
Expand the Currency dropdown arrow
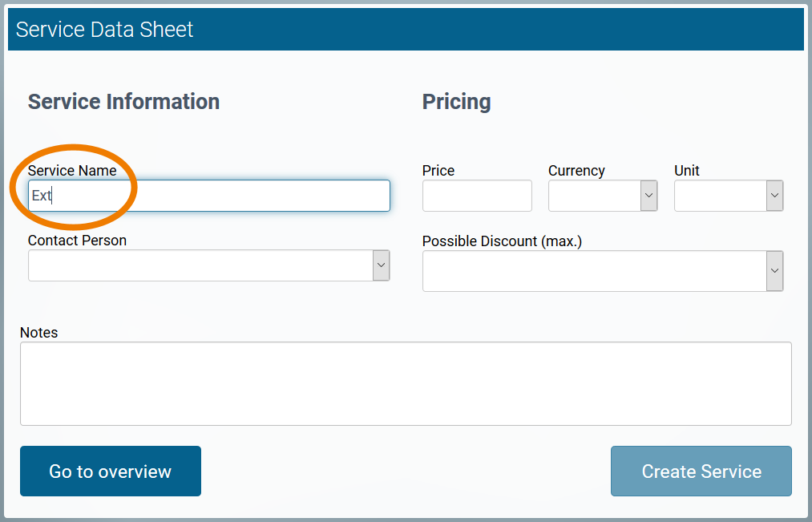pyautogui.click(x=649, y=196)
